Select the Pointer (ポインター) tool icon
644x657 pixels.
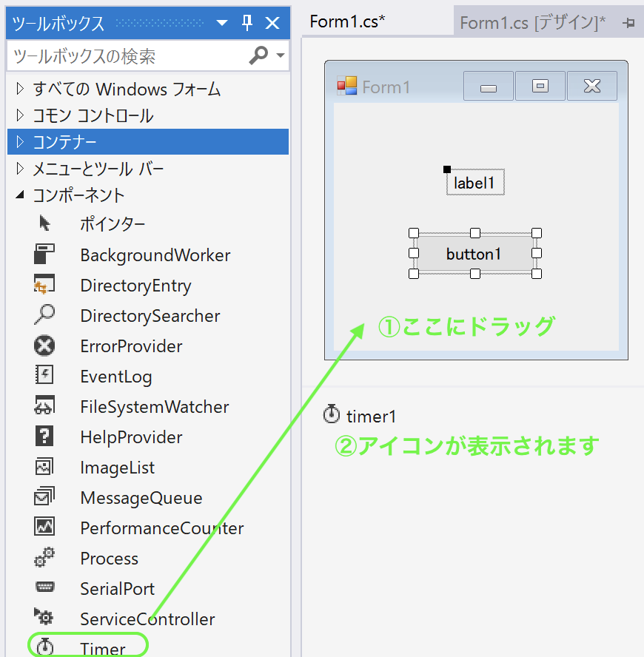[x=44, y=223]
